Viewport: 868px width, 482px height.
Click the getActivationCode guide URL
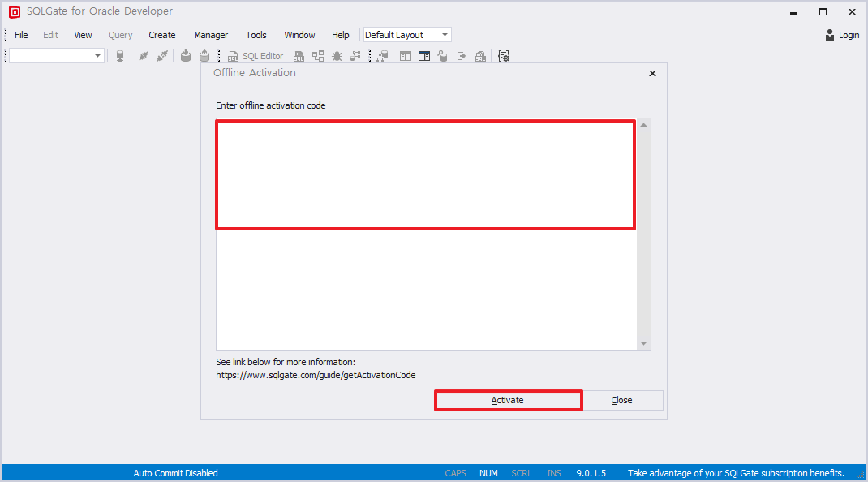click(x=316, y=375)
